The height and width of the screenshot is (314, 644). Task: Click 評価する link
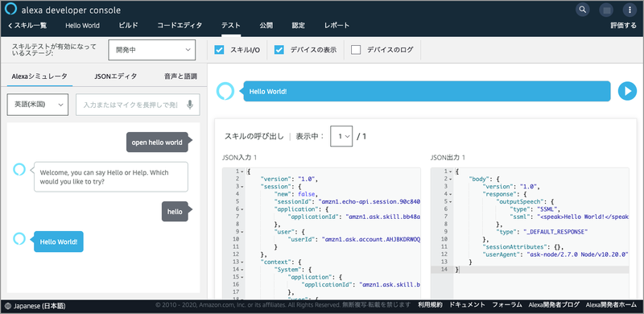click(623, 26)
